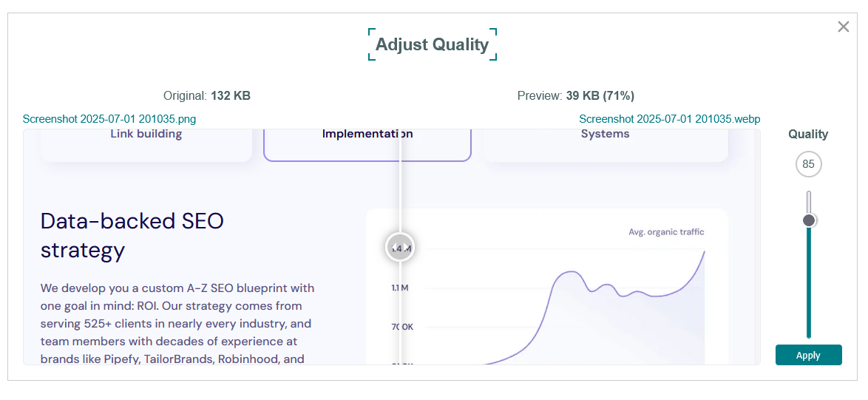The height and width of the screenshot is (400, 868).
Task: Click the empty top of the Quality slider track
Action: coord(809,202)
